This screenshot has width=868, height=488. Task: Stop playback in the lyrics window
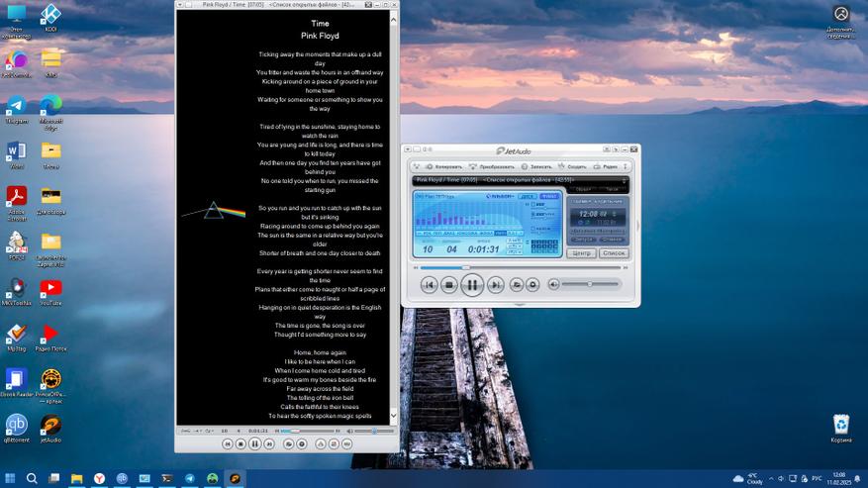(241, 443)
